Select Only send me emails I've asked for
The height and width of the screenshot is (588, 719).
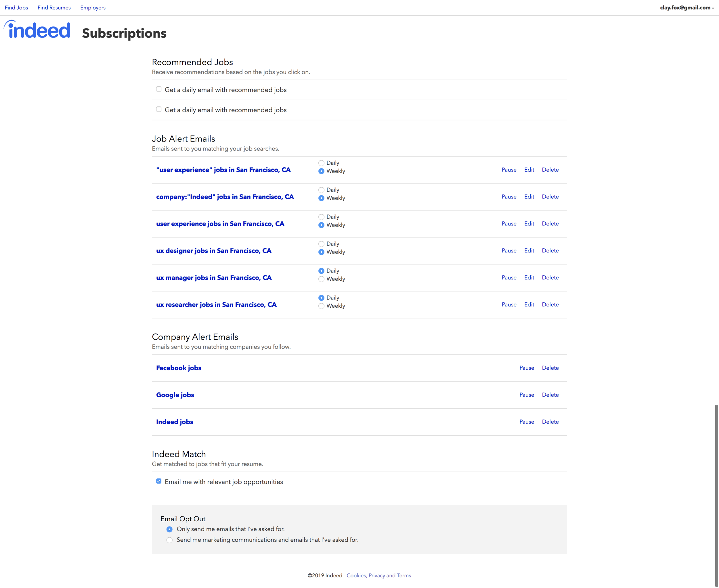click(169, 529)
